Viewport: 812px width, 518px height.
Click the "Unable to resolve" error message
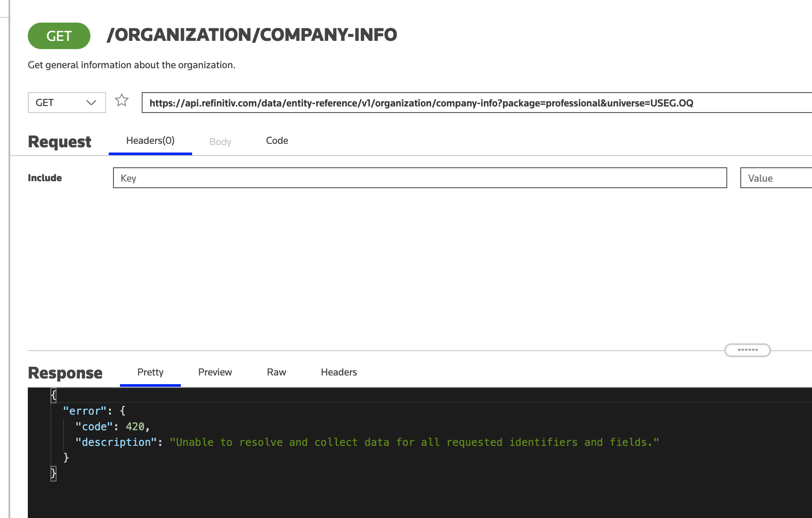(x=414, y=442)
